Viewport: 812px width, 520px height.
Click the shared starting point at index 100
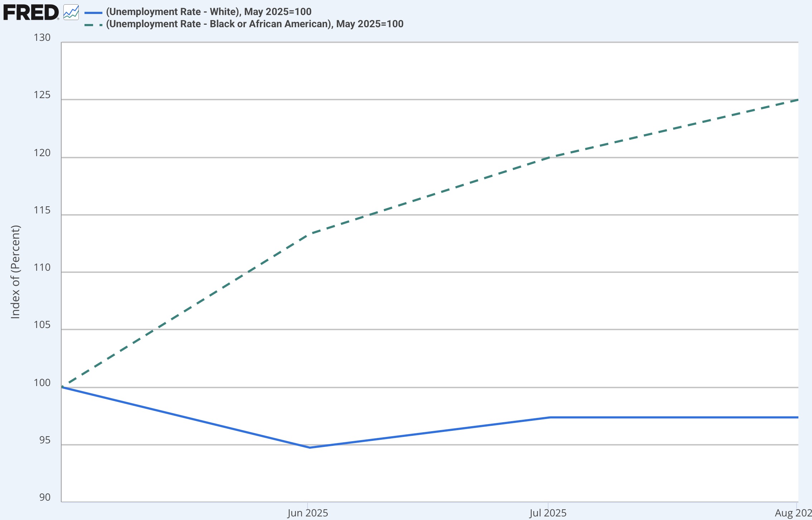point(62,387)
